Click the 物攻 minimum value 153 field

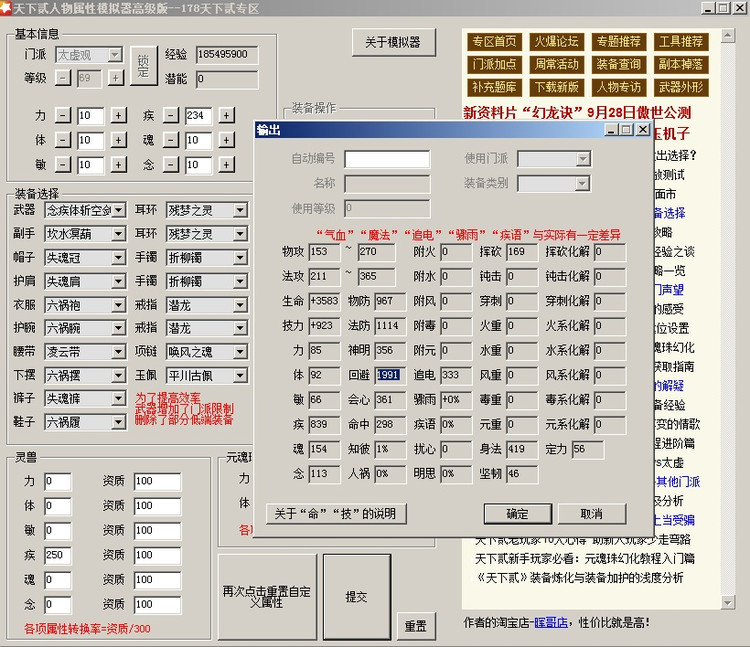click(x=324, y=252)
